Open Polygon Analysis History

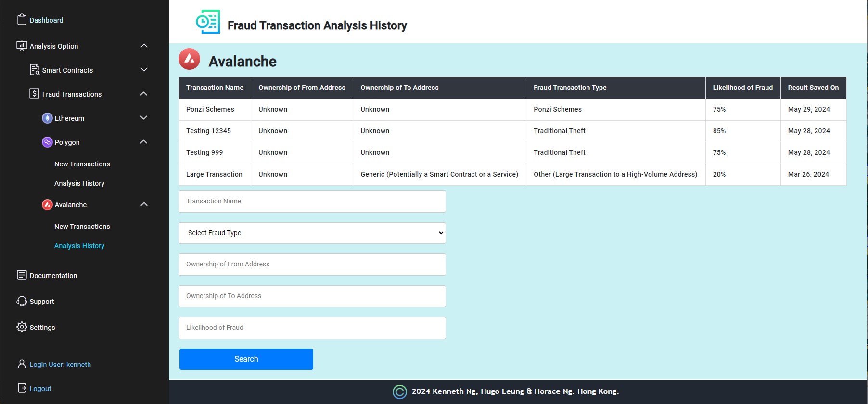(79, 183)
